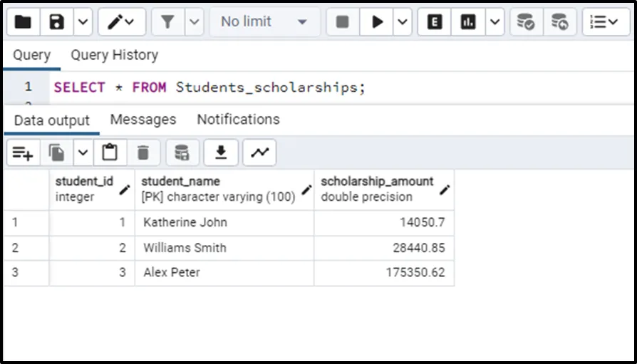Click the Delete row trash icon
The height and width of the screenshot is (364, 637).
[x=143, y=152]
